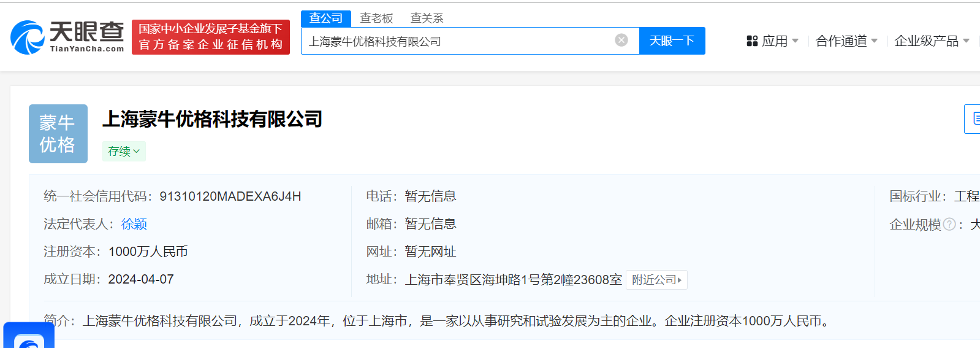Viewport: 980px width, 348px height.
Task: Expand the 存续 status dropdown
Action: 124,151
